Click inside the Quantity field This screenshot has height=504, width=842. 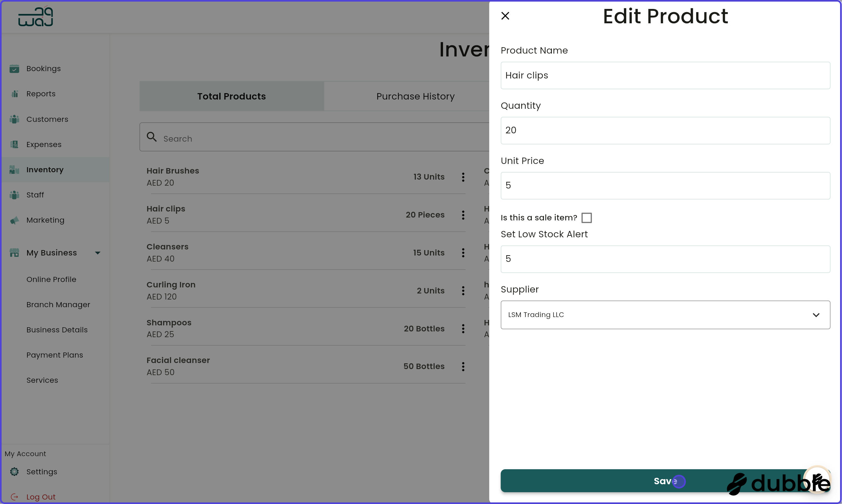tap(665, 130)
